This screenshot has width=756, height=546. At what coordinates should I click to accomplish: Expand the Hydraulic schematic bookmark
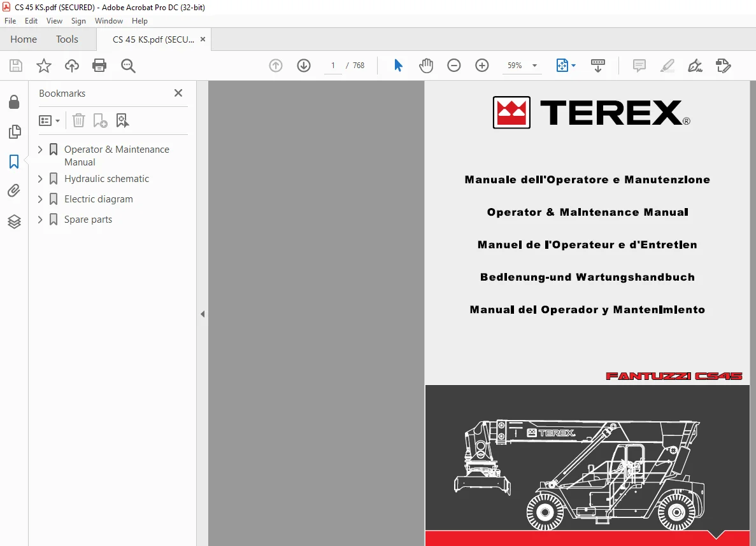40,179
